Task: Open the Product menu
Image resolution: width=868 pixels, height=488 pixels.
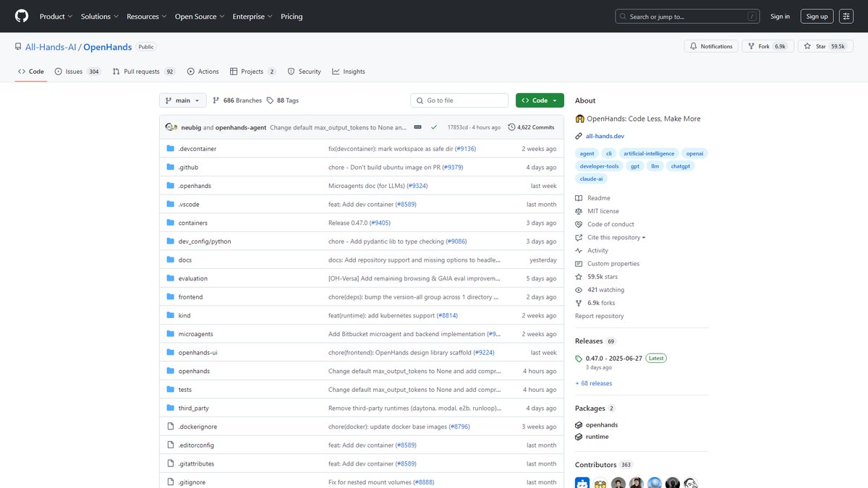Action: 56,16
